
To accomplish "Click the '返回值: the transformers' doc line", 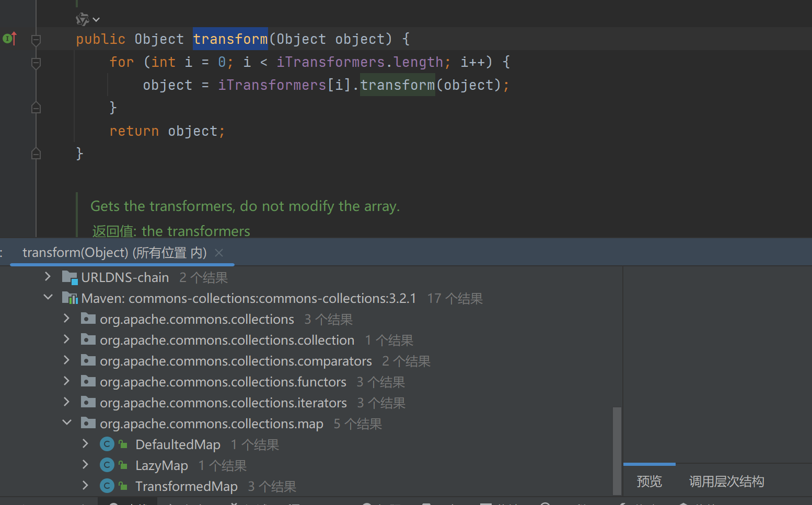I will click(x=171, y=231).
